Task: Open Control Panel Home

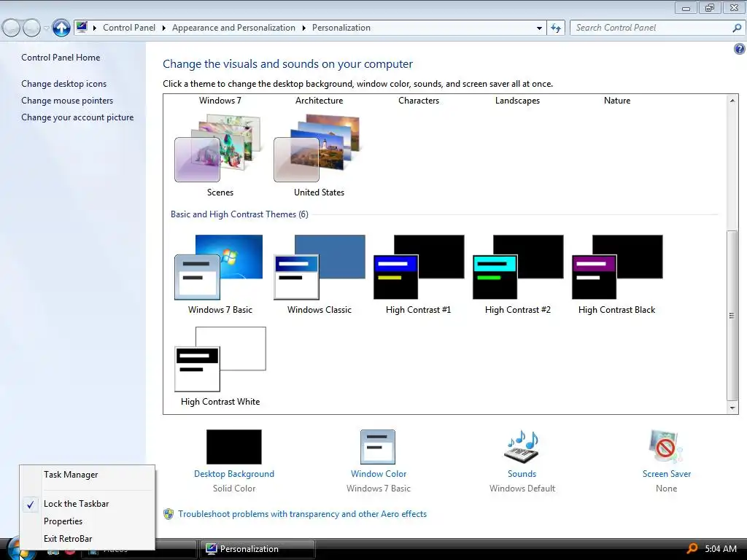Action: click(61, 57)
